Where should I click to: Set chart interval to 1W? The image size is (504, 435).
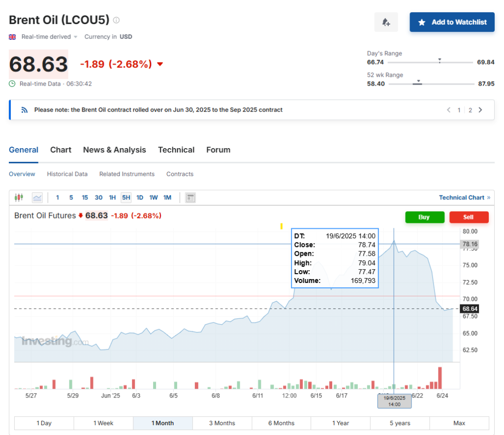coord(154,198)
